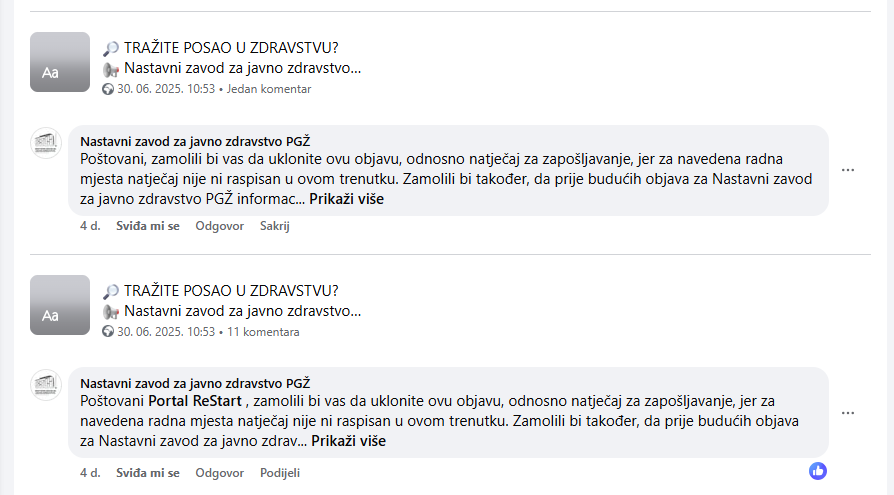Toggle Sviđa mi se next to Sakrij
Image resolution: width=894 pixels, height=495 pixels.
[x=148, y=226]
